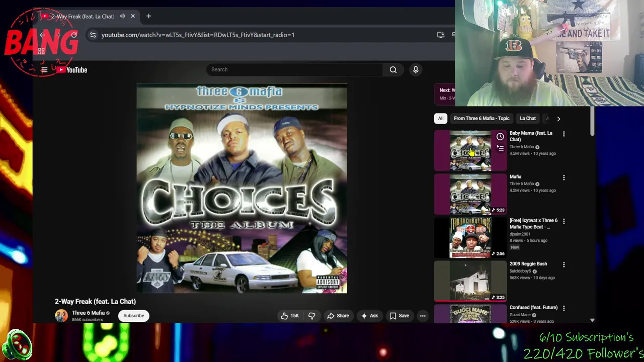Start voice search with microphone icon
The width and height of the screenshot is (644, 362).
[416, 69]
